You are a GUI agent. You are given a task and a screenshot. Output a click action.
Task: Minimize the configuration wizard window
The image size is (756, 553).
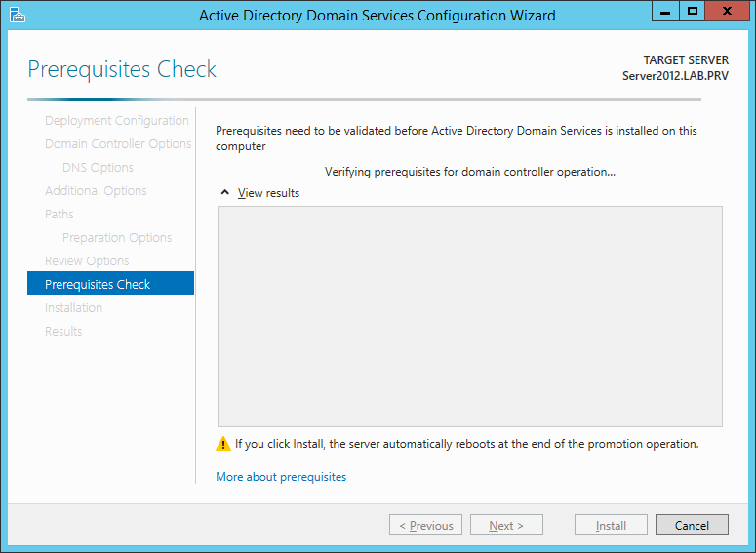point(665,12)
